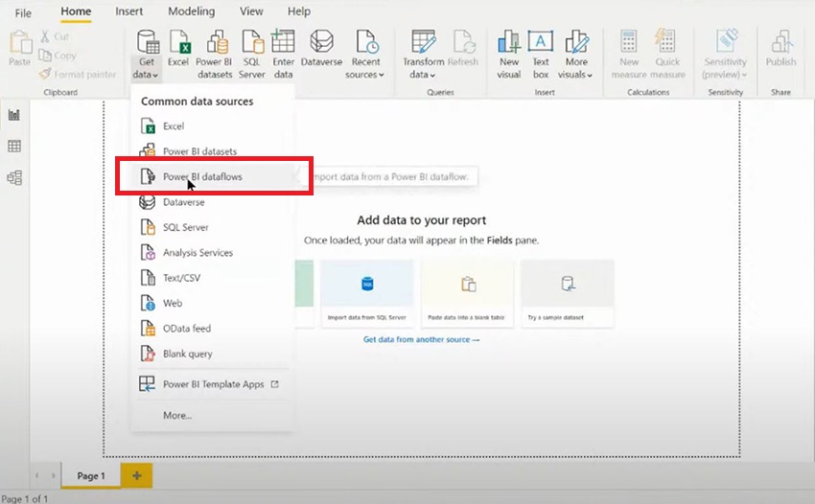Image resolution: width=815 pixels, height=504 pixels.
Task: Click the Enter data ribbon icon
Action: coord(283,55)
